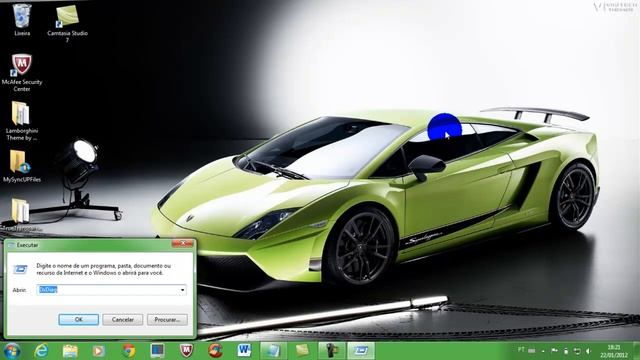The image size is (640, 360).
Task: Click the clock showing 22/01/2012
Action: pyautogui.click(x=613, y=351)
